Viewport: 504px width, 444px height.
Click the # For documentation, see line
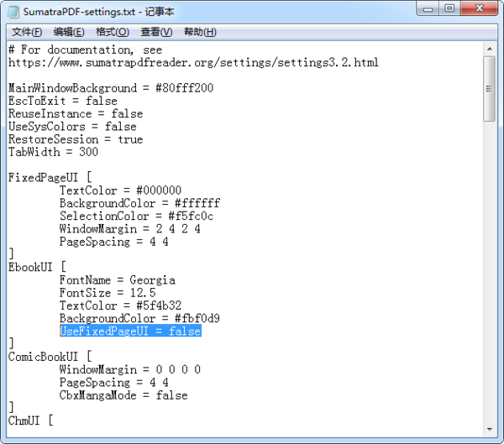pyautogui.click(x=85, y=50)
